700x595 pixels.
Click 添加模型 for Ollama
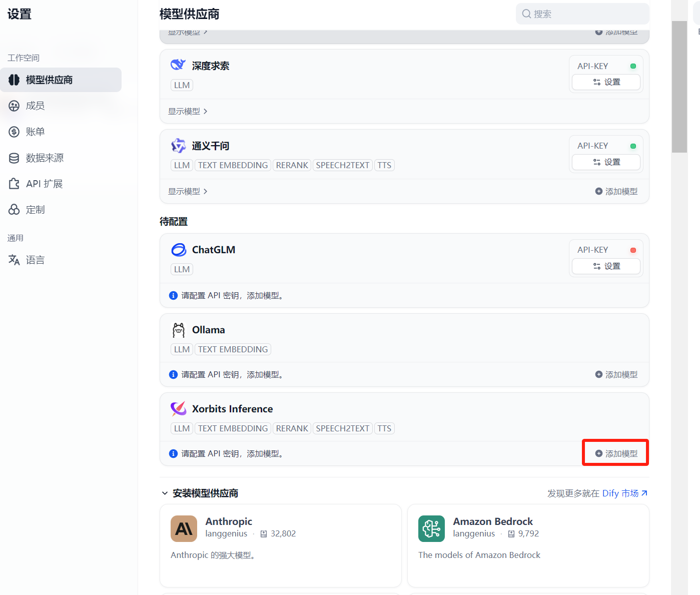pyautogui.click(x=616, y=374)
